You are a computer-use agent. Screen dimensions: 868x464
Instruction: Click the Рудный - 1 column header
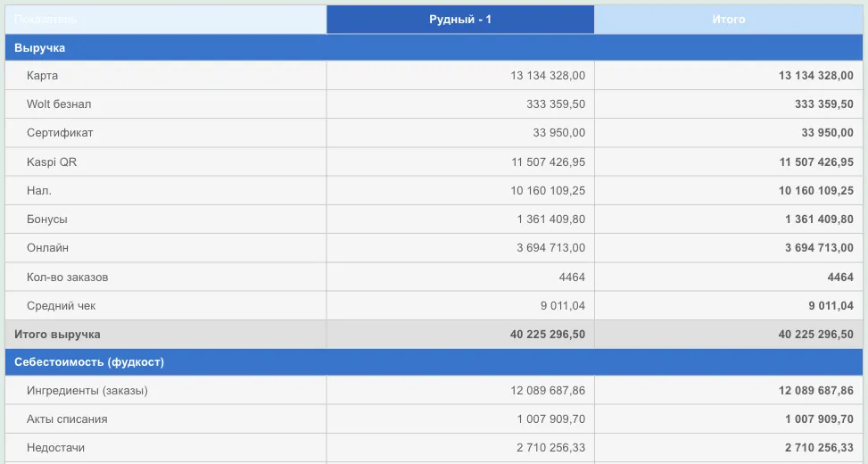tap(460, 20)
